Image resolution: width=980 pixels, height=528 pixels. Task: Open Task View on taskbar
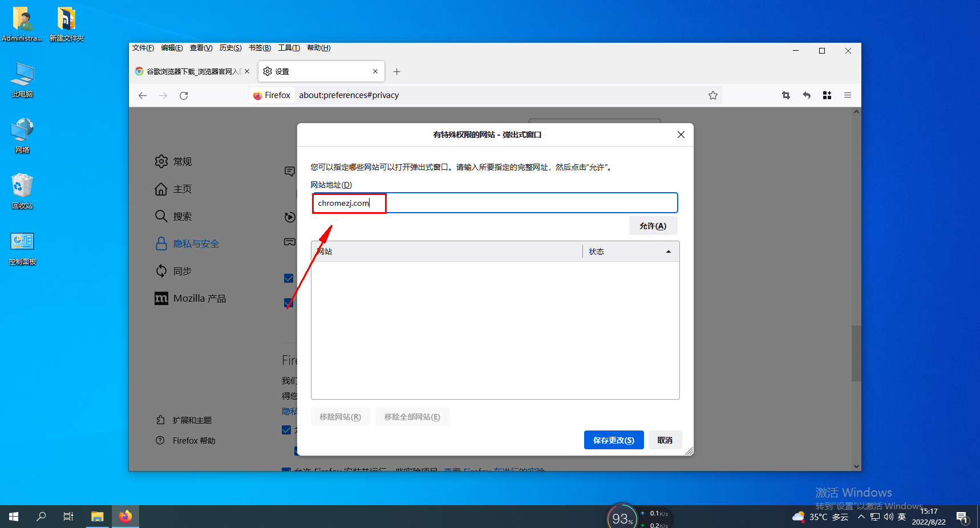pyautogui.click(x=68, y=517)
